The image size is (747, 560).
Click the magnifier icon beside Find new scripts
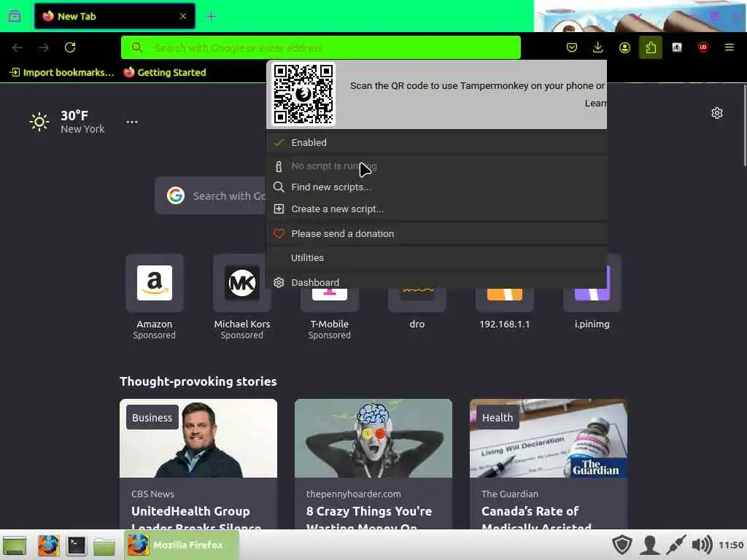[x=279, y=187]
